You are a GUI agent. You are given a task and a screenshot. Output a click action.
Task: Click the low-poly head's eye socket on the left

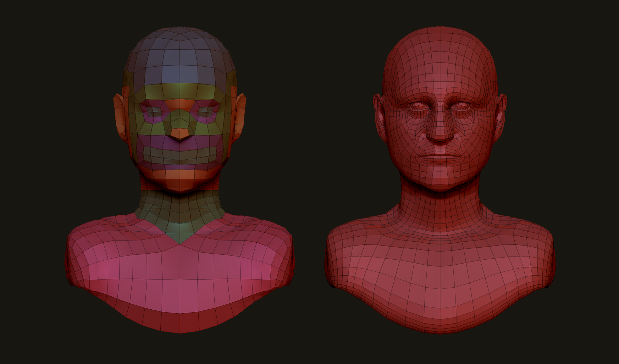(x=154, y=111)
